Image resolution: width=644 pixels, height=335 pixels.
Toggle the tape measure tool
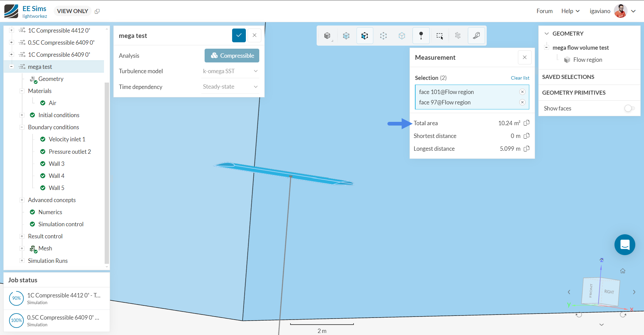[x=476, y=36]
